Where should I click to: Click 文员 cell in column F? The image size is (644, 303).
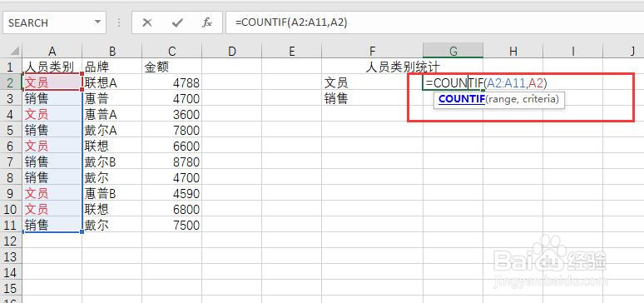tap(373, 82)
